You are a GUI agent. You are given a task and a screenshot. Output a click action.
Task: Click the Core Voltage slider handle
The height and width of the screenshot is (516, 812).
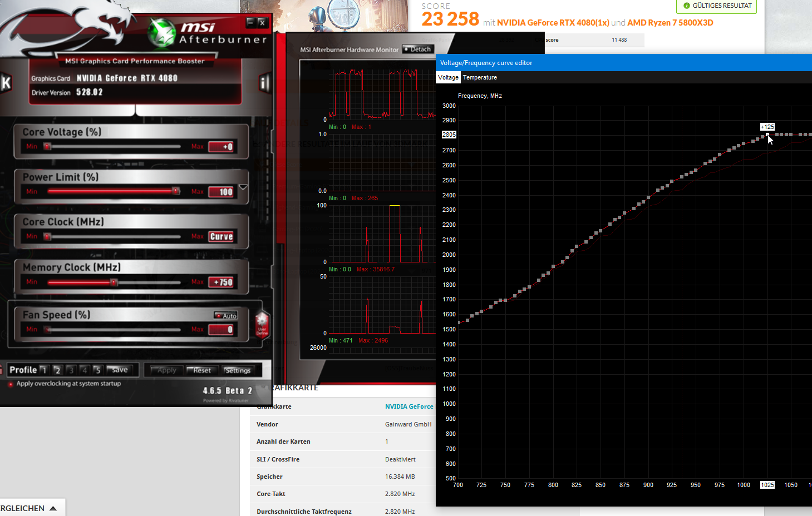[x=48, y=146]
